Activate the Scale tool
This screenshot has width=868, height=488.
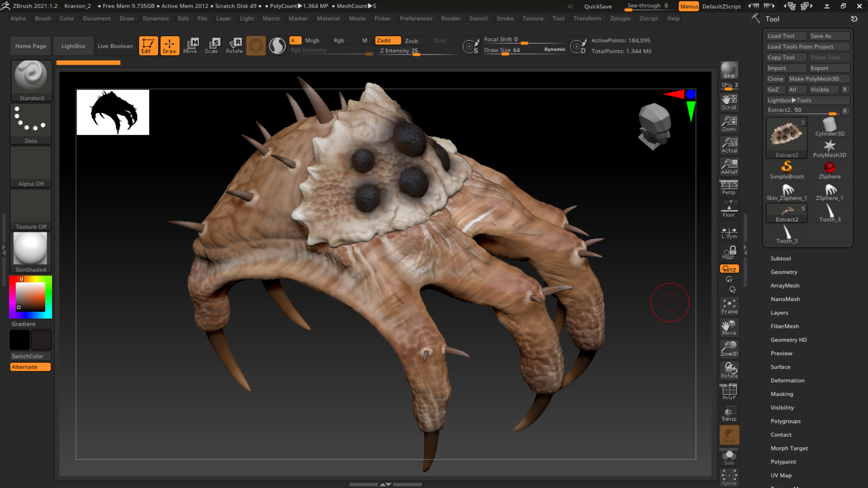(212, 45)
